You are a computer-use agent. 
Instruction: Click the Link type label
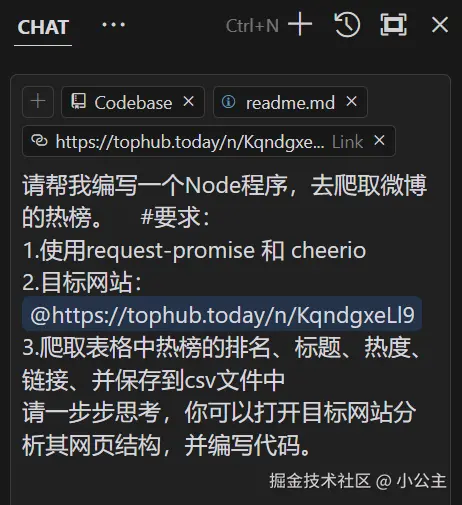[347, 142]
